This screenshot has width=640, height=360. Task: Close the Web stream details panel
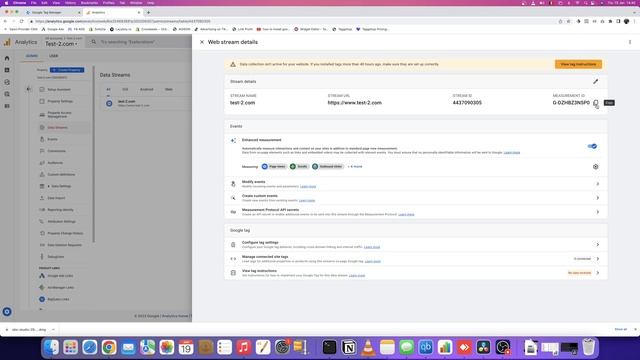coord(202,42)
